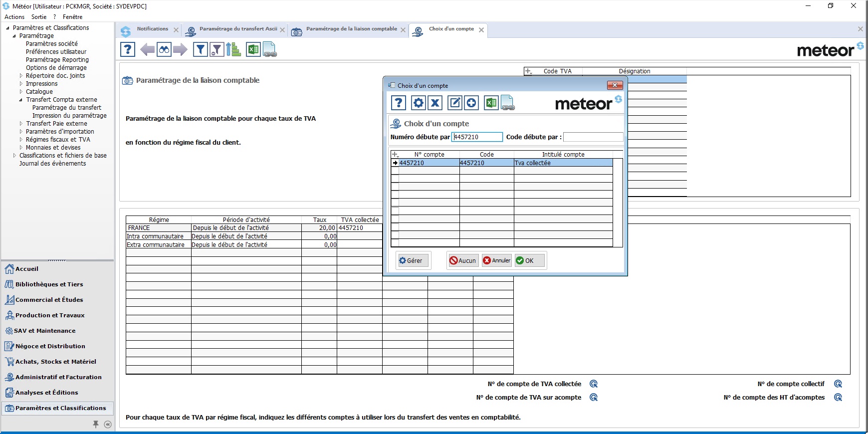Open the Sortie menu
Viewport: 868px width, 434px height.
[39, 17]
